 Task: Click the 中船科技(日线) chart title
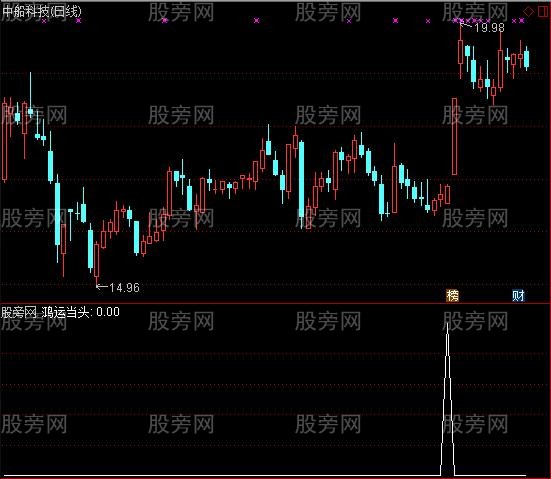tap(41, 12)
